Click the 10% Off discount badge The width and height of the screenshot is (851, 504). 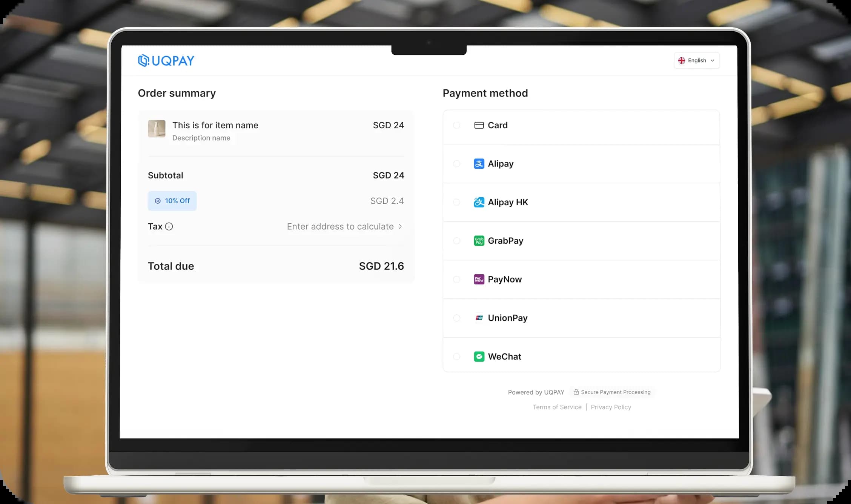click(x=172, y=201)
